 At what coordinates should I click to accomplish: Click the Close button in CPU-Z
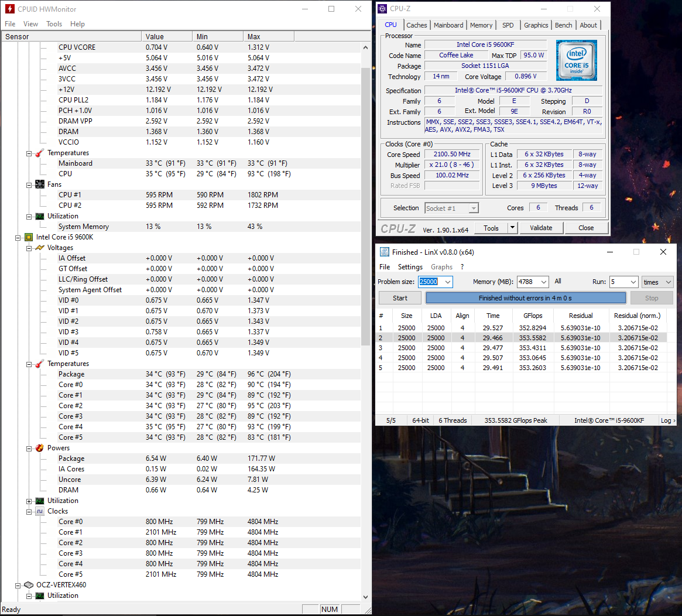coord(586,228)
